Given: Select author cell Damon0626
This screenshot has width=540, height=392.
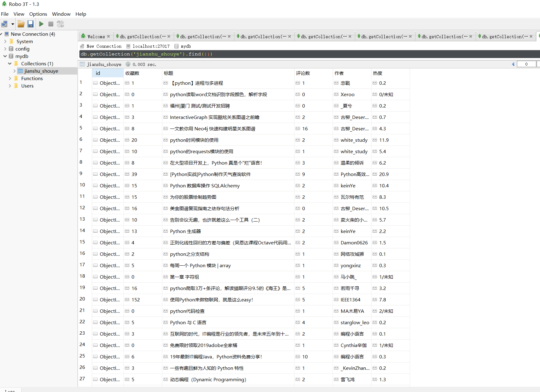Looking at the screenshot, I should 352,243.
